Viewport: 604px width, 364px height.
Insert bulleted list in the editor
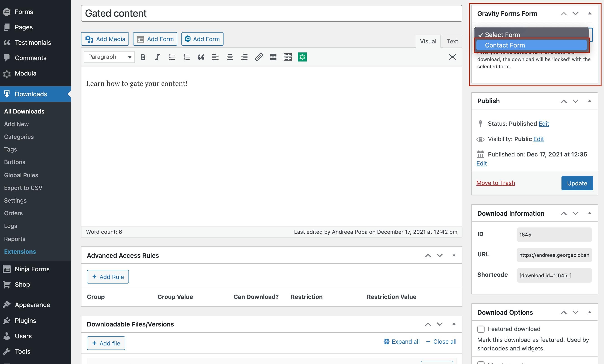(172, 57)
